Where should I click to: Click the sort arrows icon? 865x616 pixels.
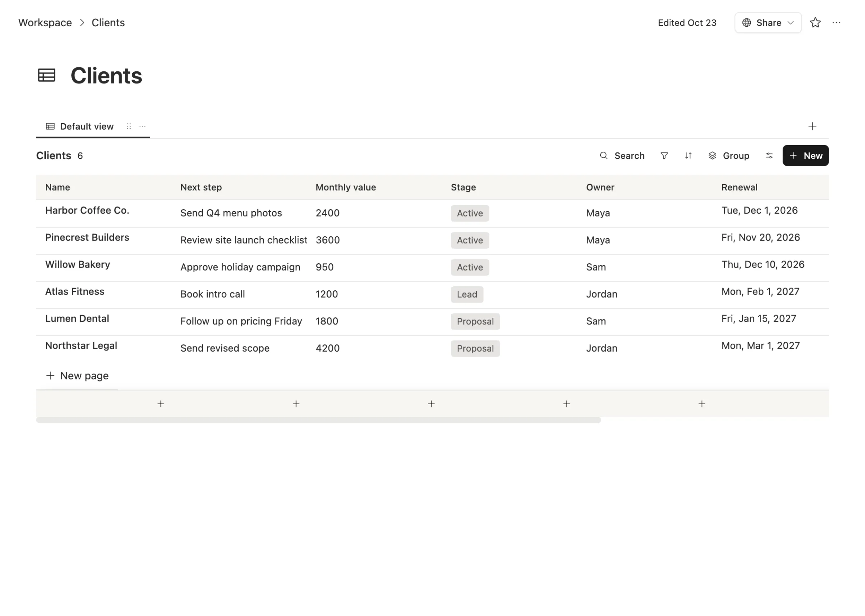click(688, 156)
